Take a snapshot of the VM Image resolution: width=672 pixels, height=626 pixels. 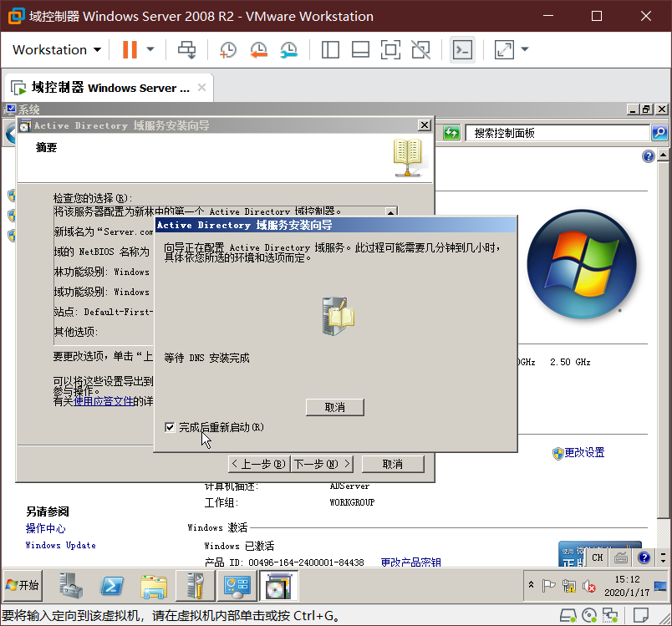pos(228,49)
